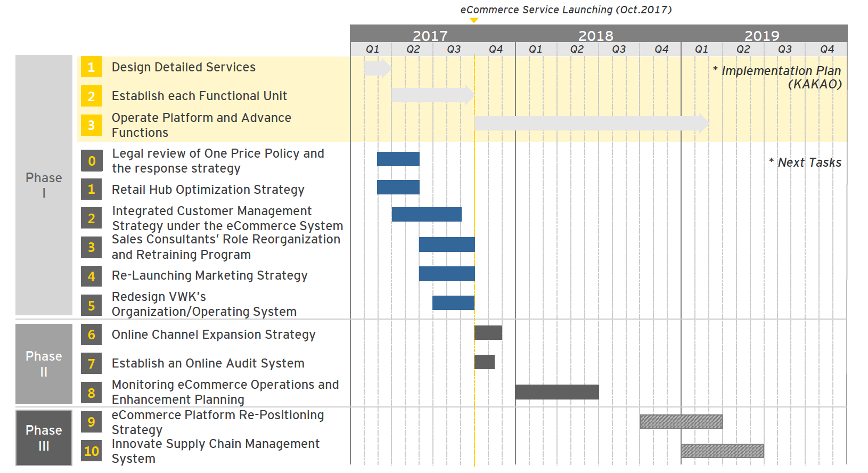This screenshot has width=868, height=473.
Task: Click the Establish an Online Audit System label
Action: pyautogui.click(x=208, y=363)
